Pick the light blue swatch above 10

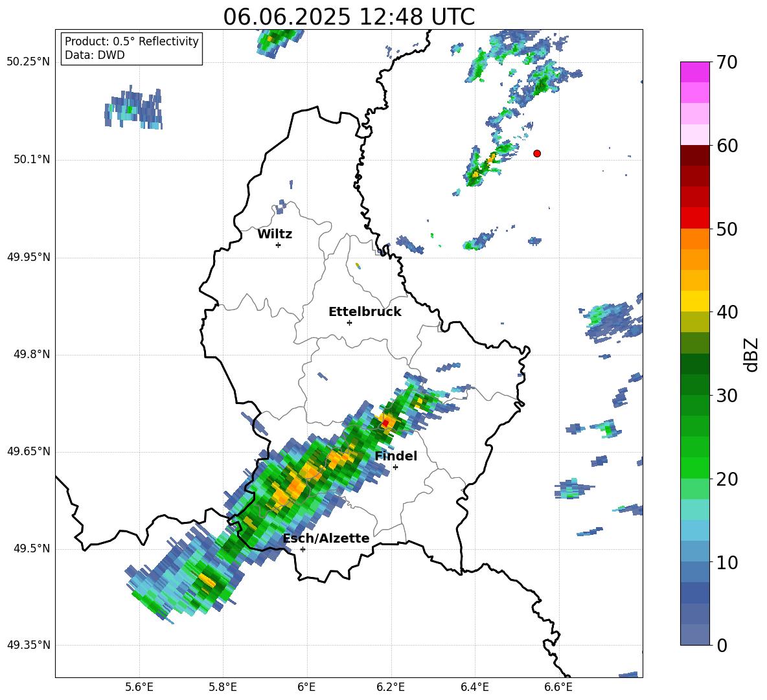coord(694,530)
